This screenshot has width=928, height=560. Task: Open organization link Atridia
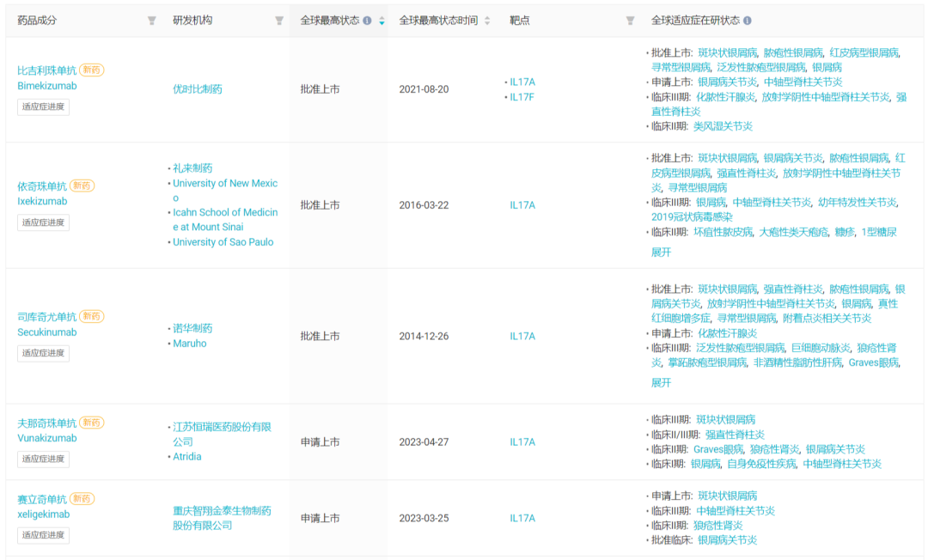click(187, 457)
